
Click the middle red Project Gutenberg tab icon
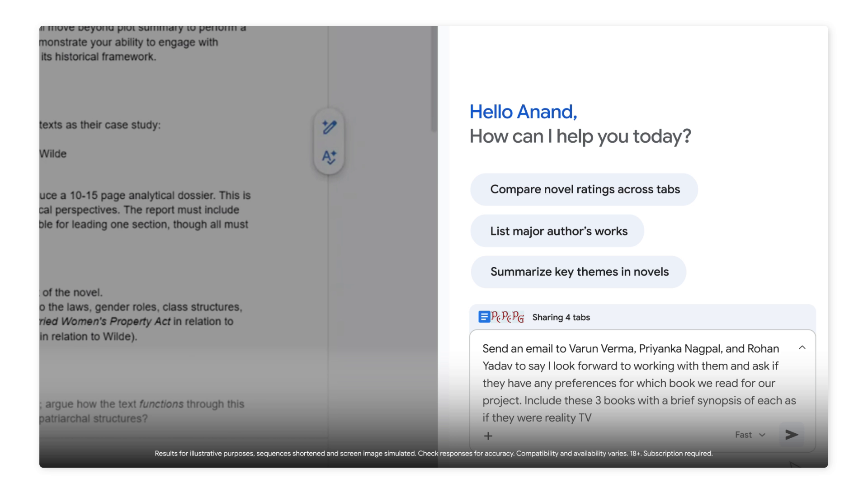click(507, 317)
